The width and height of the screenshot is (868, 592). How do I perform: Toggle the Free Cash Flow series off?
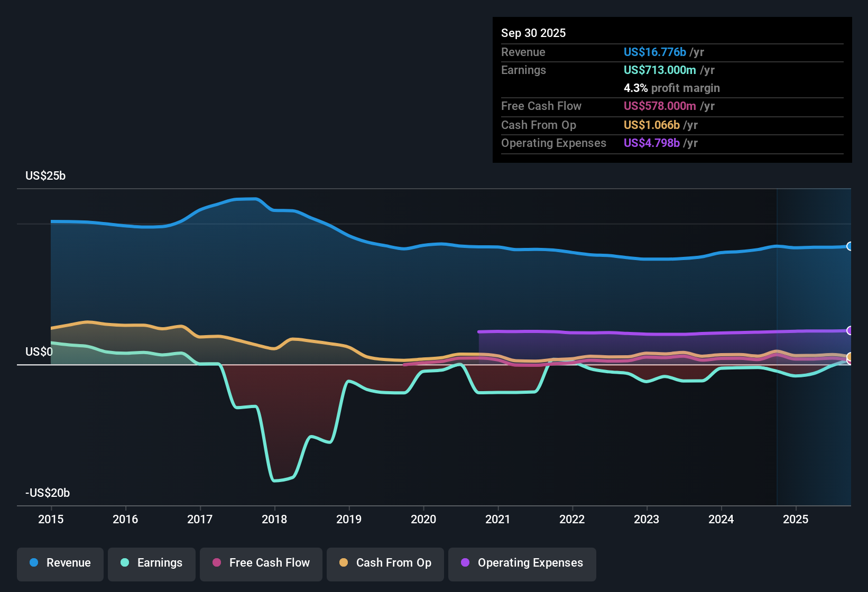[x=261, y=563]
